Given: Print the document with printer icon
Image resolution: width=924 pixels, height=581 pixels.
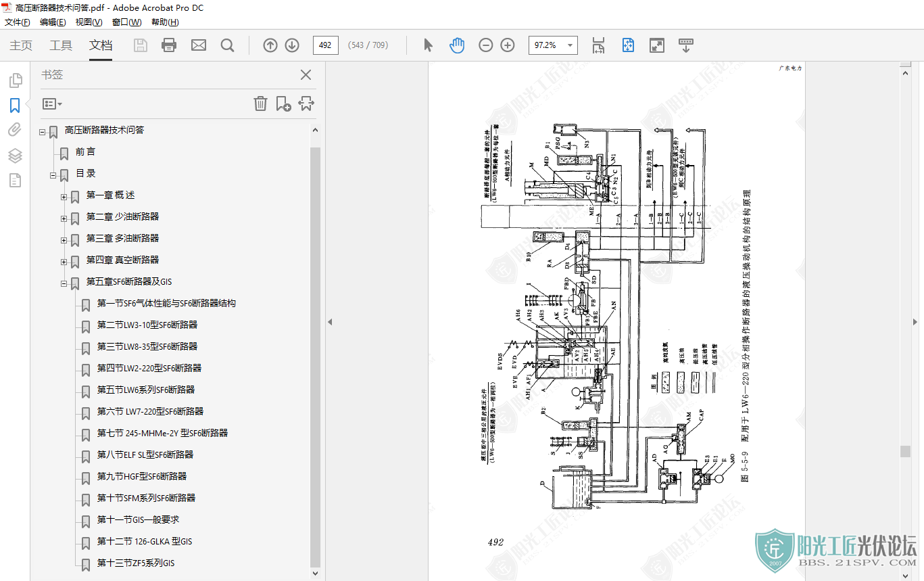Looking at the screenshot, I should click(x=169, y=45).
